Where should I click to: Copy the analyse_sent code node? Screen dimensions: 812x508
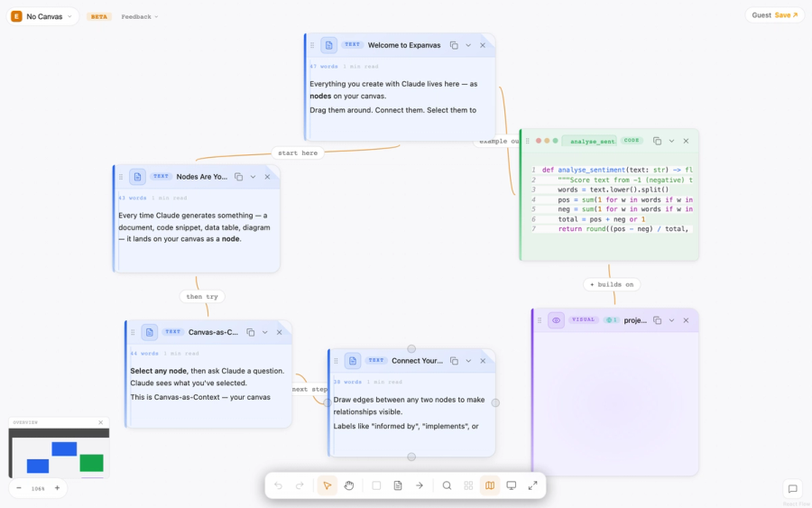pyautogui.click(x=657, y=141)
